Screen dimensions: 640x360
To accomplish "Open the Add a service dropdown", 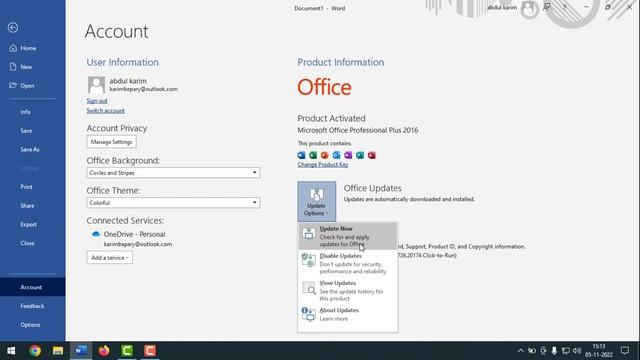I will pyautogui.click(x=109, y=258).
